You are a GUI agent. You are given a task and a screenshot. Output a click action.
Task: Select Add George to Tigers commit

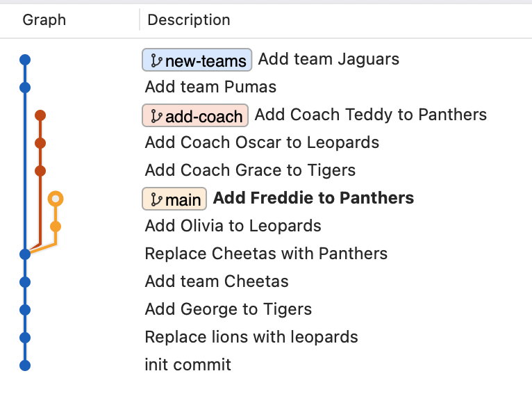click(x=228, y=310)
